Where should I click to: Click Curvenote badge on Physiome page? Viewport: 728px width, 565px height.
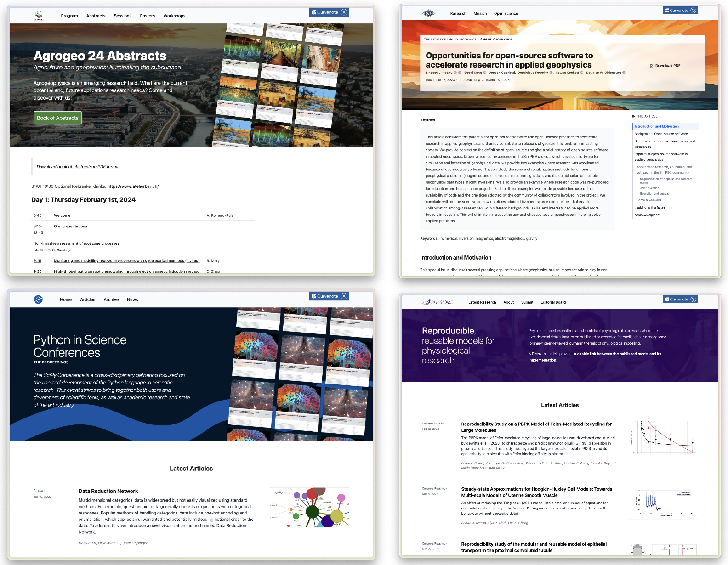(x=680, y=299)
